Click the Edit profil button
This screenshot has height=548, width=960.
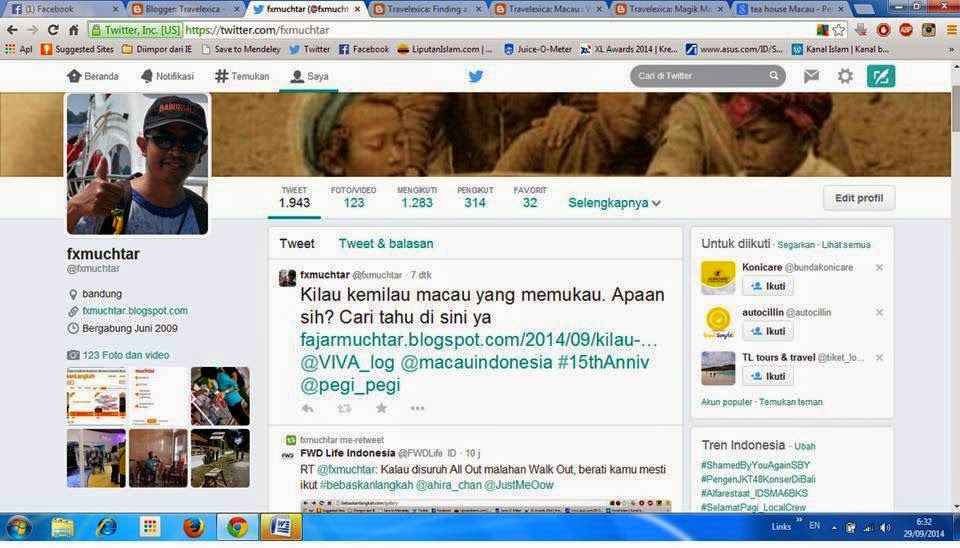tap(858, 198)
